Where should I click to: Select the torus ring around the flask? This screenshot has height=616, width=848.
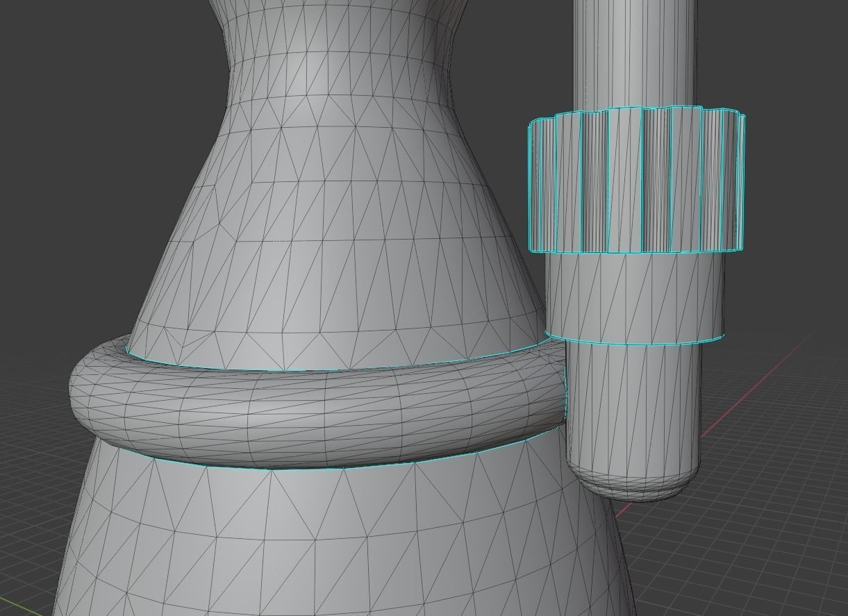[319, 403]
